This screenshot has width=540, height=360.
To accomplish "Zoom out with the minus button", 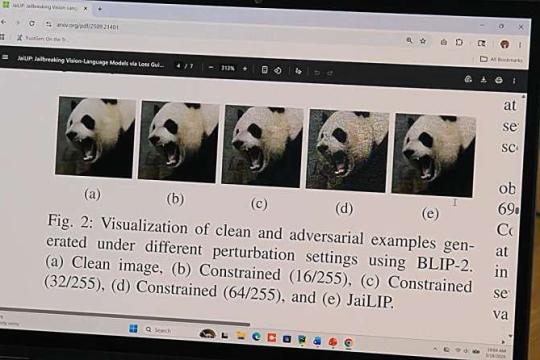I will 211,68.
